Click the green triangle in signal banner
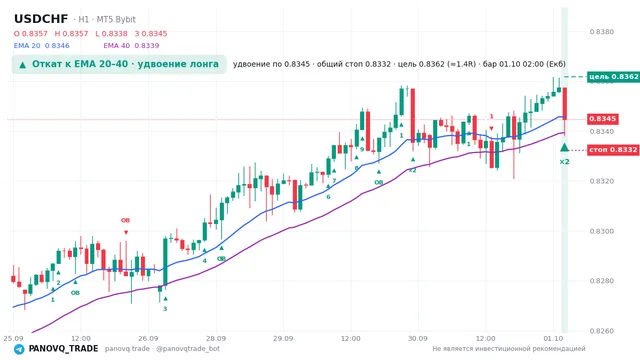640x360 pixels. [x=23, y=64]
